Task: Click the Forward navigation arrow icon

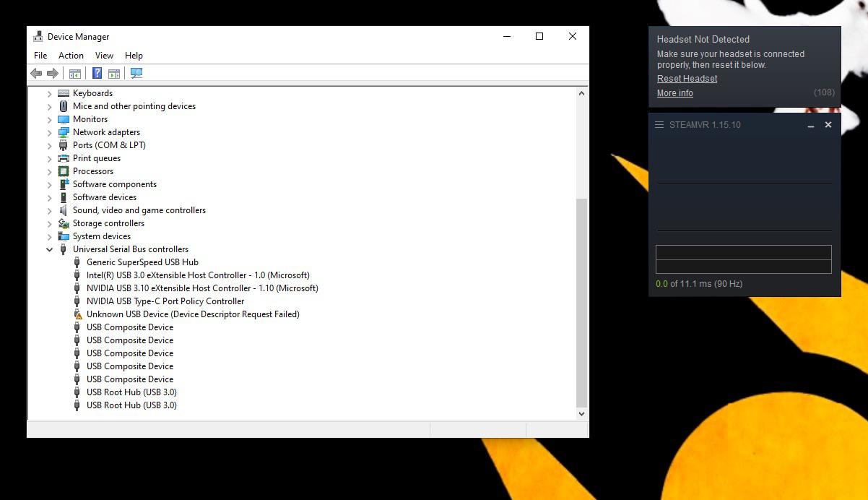Action: 52,72
